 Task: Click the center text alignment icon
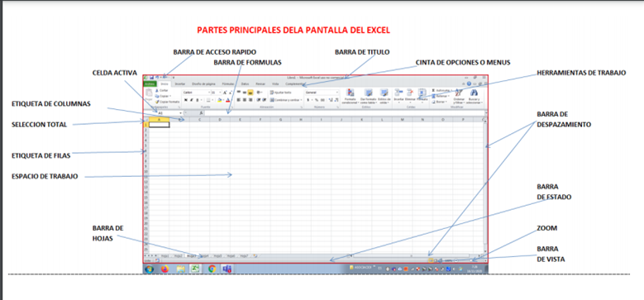(245, 100)
